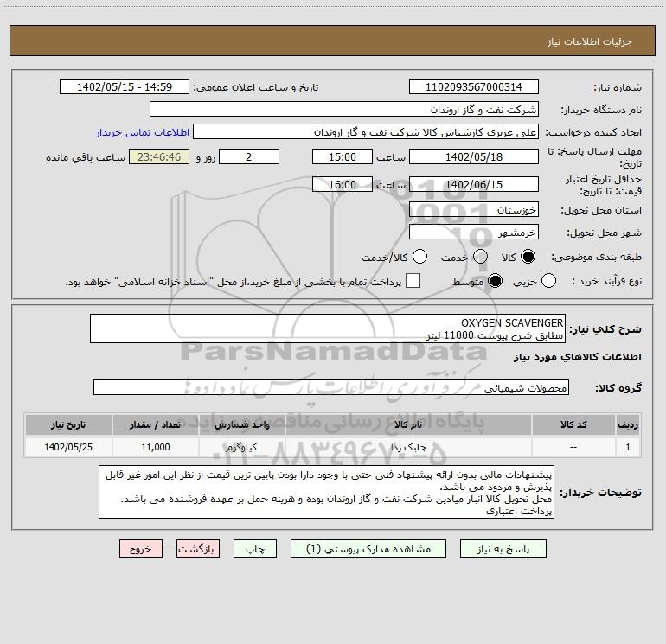Click the requester field علی عزیزی کارشناس

[366, 131]
